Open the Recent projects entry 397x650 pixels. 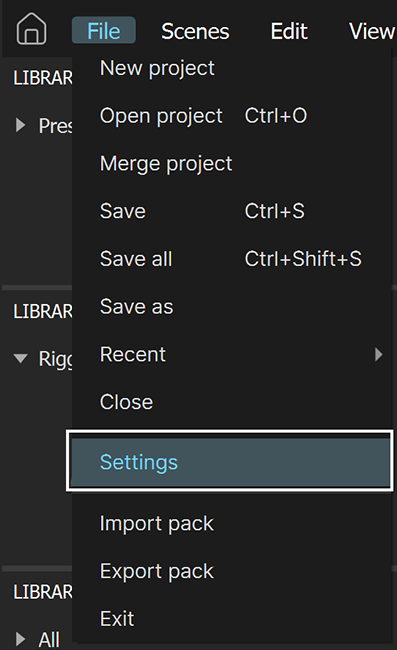(x=133, y=354)
